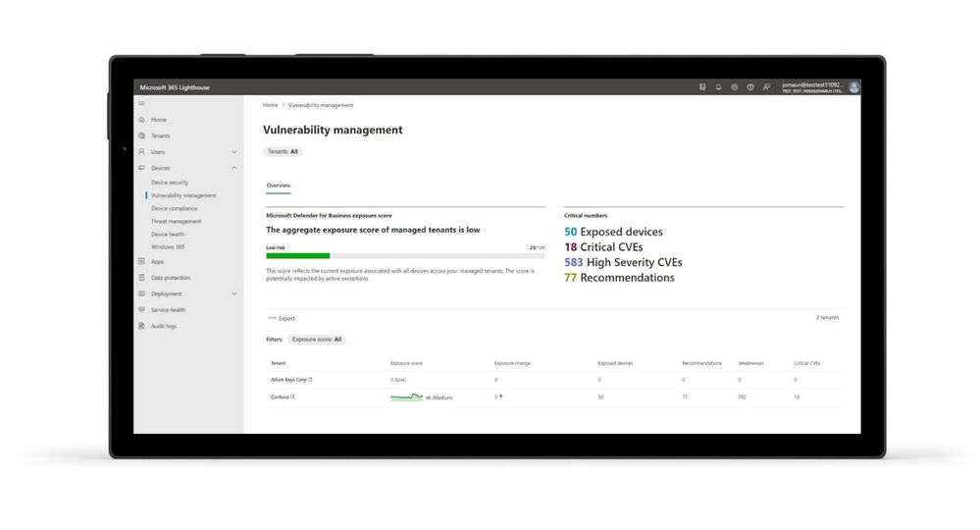Open Tenants in the sidebar
The image size is (980, 530).
161,135
